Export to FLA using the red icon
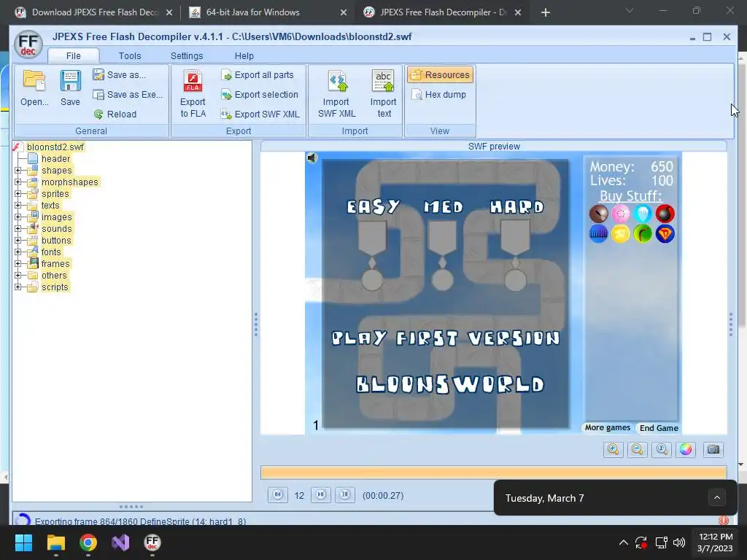The height and width of the screenshot is (560, 747). coord(193,94)
